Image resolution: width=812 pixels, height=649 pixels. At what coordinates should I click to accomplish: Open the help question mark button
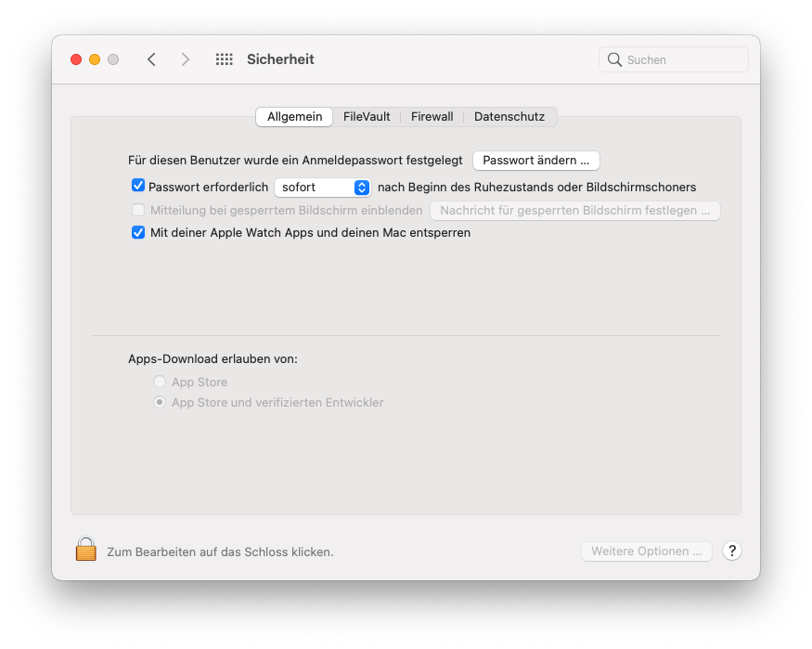coord(731,551)
